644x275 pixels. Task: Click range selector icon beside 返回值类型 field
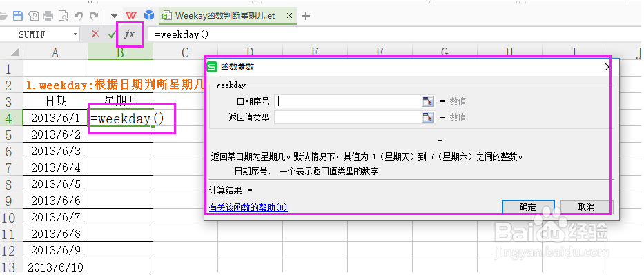(x=428, y=117)
